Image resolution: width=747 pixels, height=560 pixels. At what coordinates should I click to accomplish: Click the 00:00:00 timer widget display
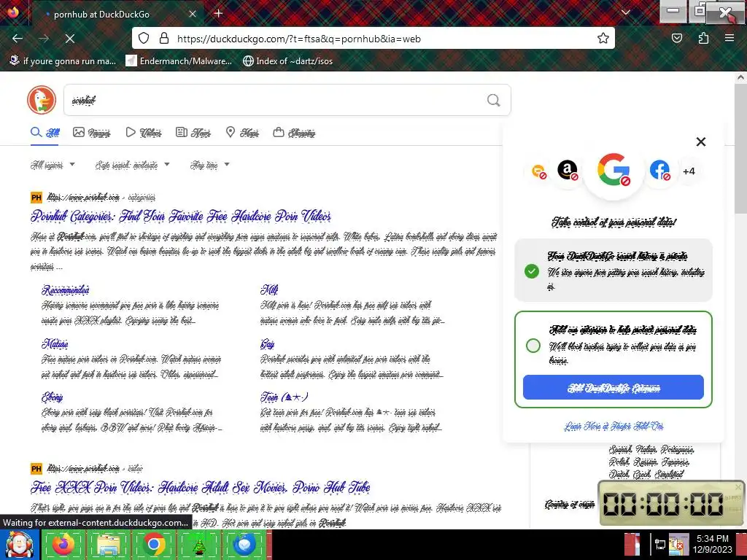(x=664, y=504)
